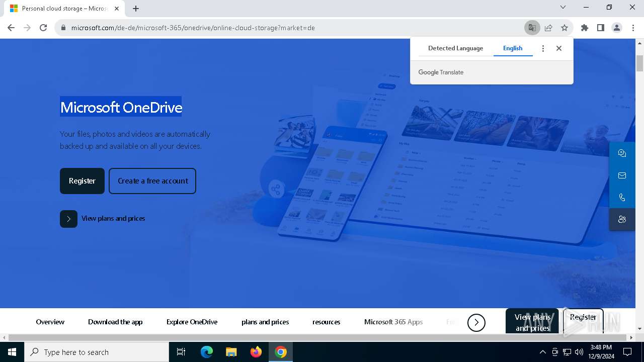Go back with the browser back arrow

[11, 28]
